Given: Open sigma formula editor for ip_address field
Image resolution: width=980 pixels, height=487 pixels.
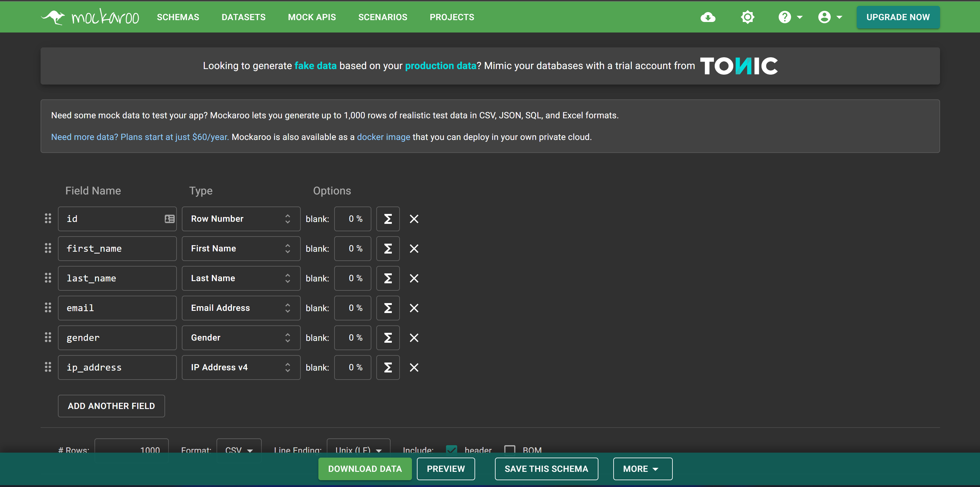Looking at the screenshot, I should point(388,367).
